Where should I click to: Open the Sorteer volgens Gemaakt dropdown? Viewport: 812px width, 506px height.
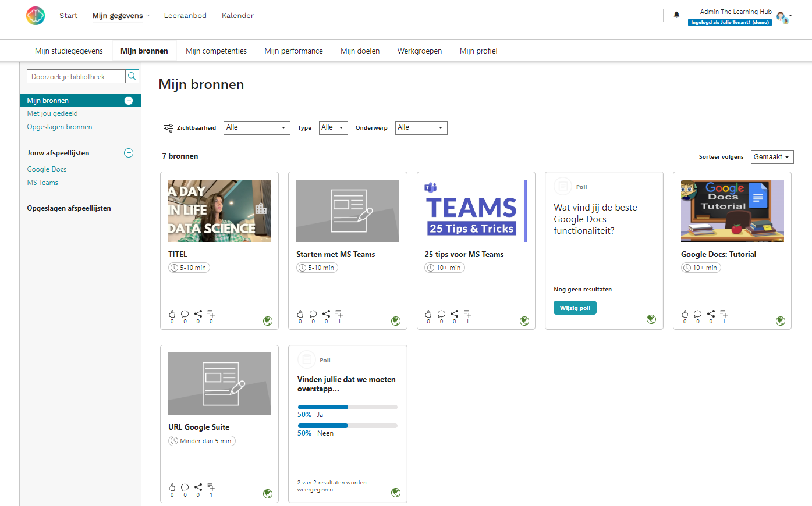(772, 157)
